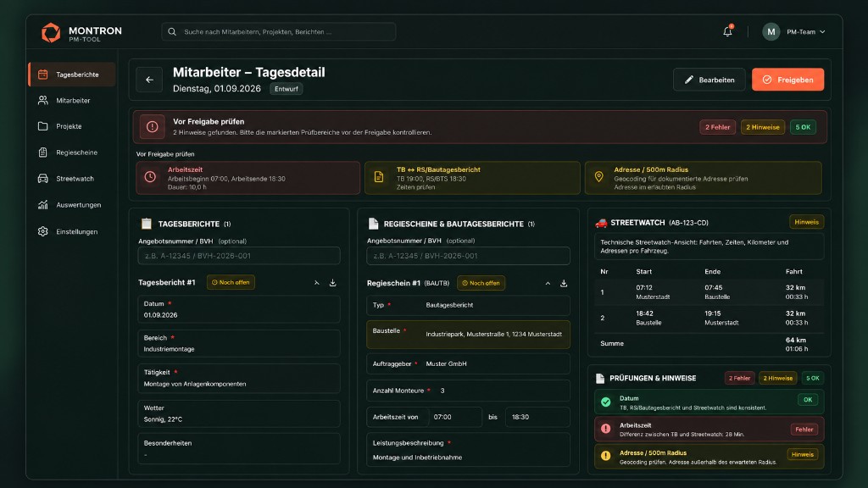Open Einstellungen in the sidebar

coord(72,231)
